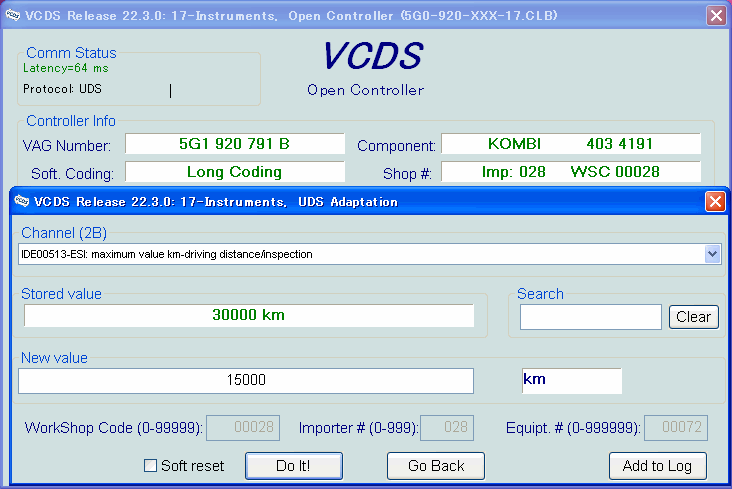Click the Component value KOMBI 403 4191

click(570, 144)
